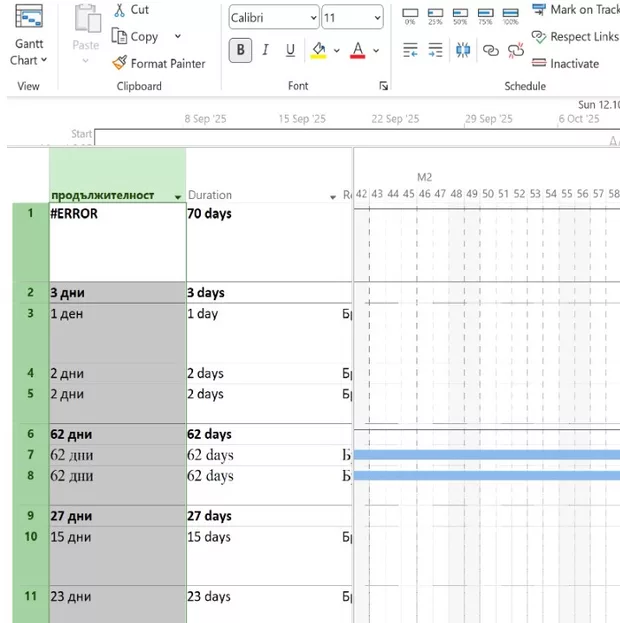Image resolution: width=620 pixels, height=623 pixels.
Task: Mark task as 50% complete
Action: (460, 16)
